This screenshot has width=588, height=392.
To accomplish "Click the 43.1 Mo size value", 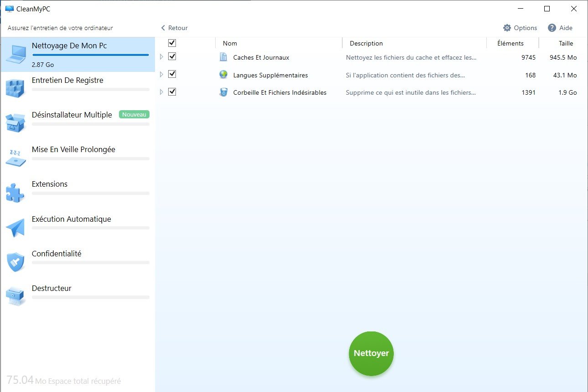I will point(565,75).
